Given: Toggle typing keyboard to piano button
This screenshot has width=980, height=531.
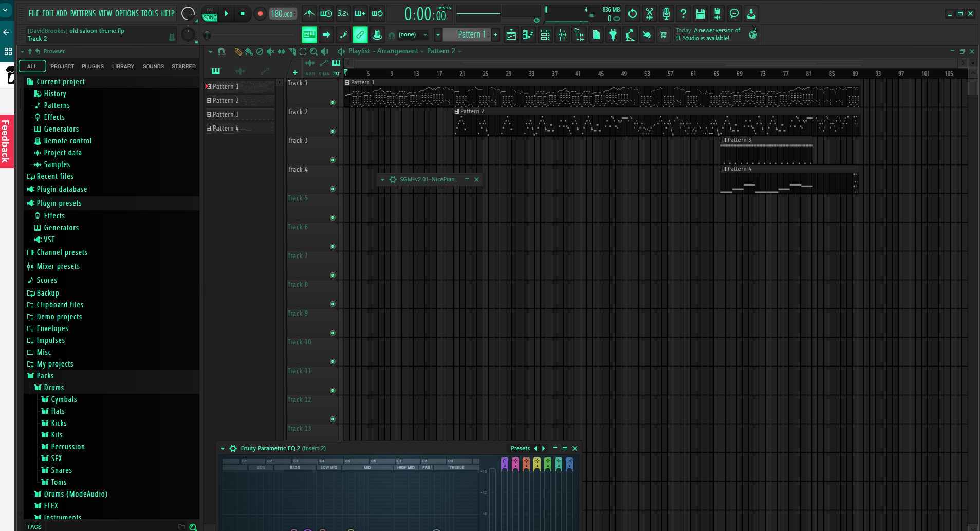Looking at the screenshot, I should coord(309,34).
